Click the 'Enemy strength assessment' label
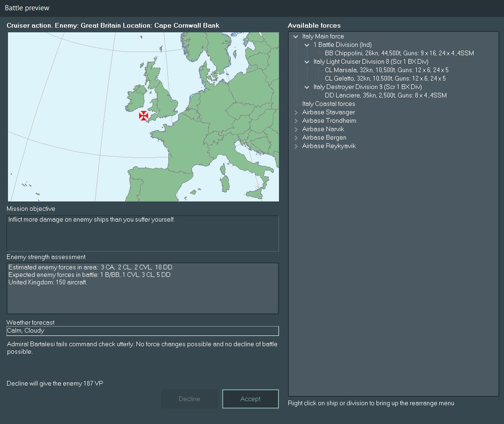 (x=46, y=257)
